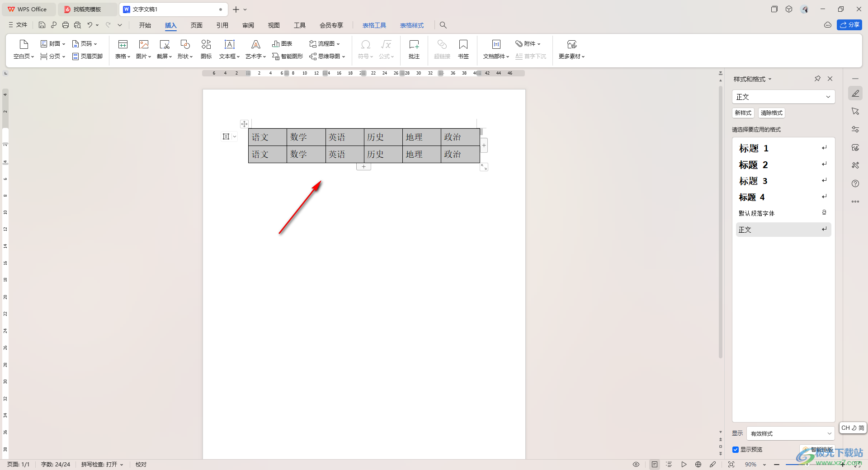868x470 pixels.
Task: Open the 找稻壳模板 tab
Action: tap(87, 9)
